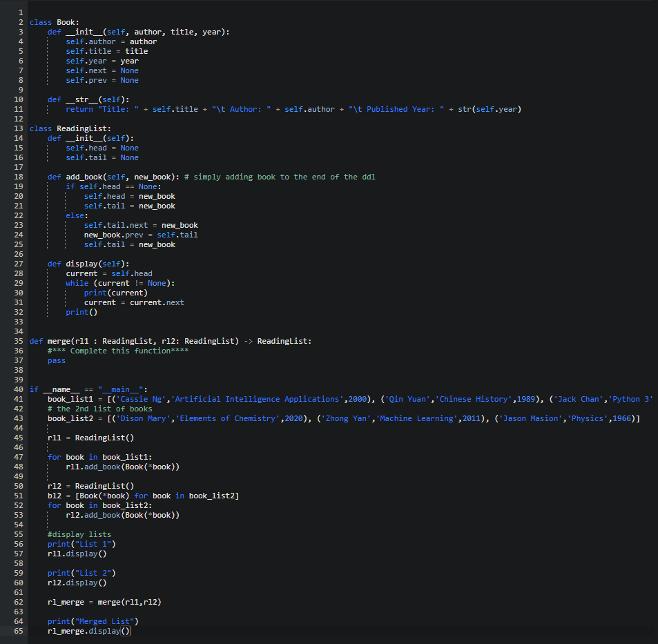
Task: Click the 'current = current.next' line
Action: tap(134, 302)
